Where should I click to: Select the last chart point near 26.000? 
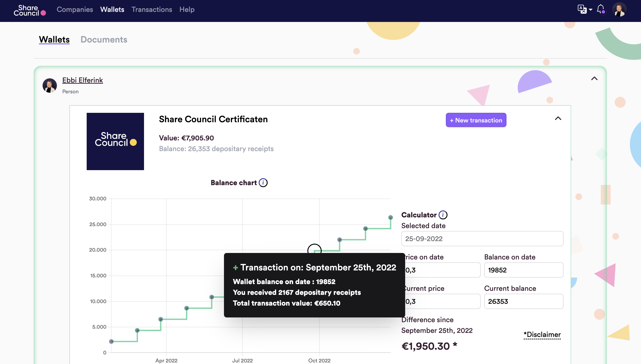click(391, 218)
